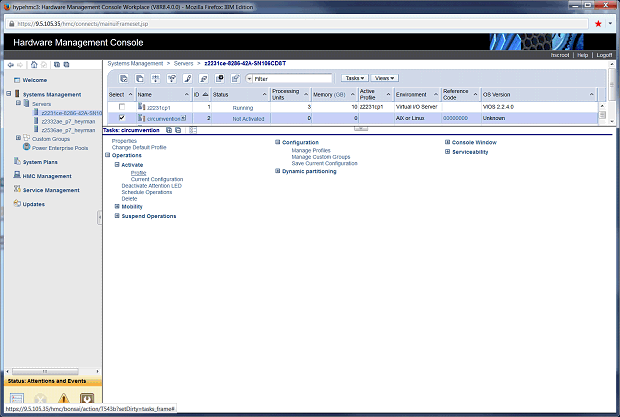Check the box for partition z2231cp1

122,107
